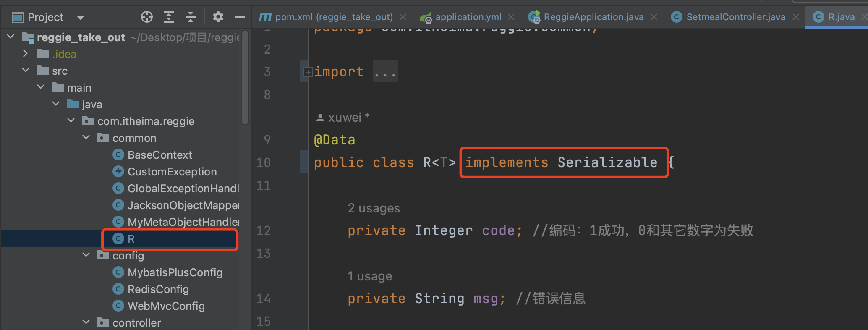The height and width of the screenshot is (330, 868).
Task: Expand the .idea folder
Action: 25,54
